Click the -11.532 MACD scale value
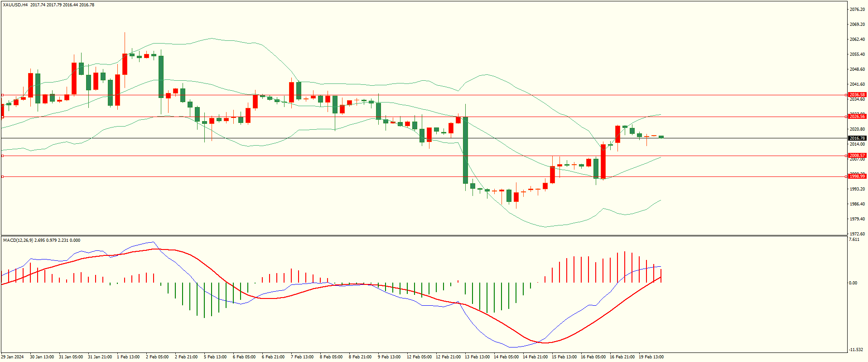The width and height of the screenshot is (868, 362). pyautogui.click(x=856, y=350)
